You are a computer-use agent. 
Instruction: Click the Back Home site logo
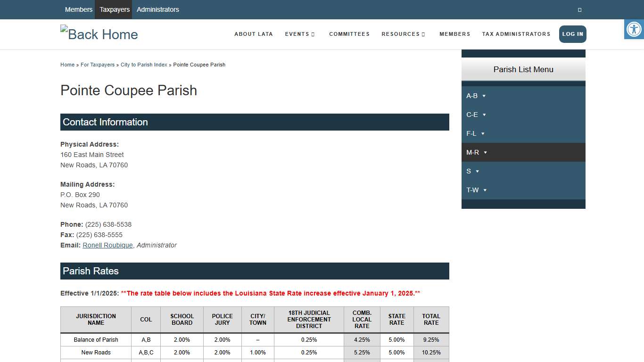click(99, 33)
